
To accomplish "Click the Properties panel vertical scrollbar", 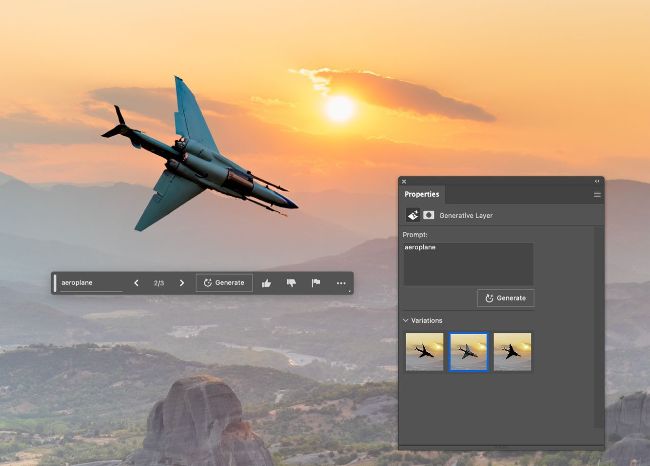I will click(598, 328).
